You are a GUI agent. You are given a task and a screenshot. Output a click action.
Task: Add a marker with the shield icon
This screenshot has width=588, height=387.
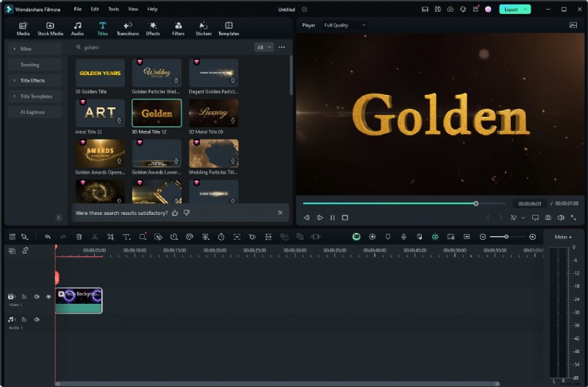tap(388, 237)
